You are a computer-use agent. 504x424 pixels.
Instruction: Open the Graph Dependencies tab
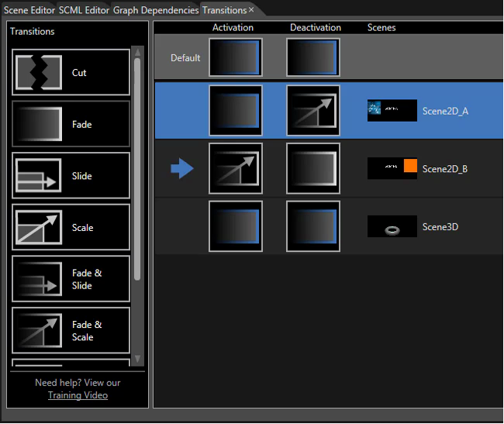point(156,10)
